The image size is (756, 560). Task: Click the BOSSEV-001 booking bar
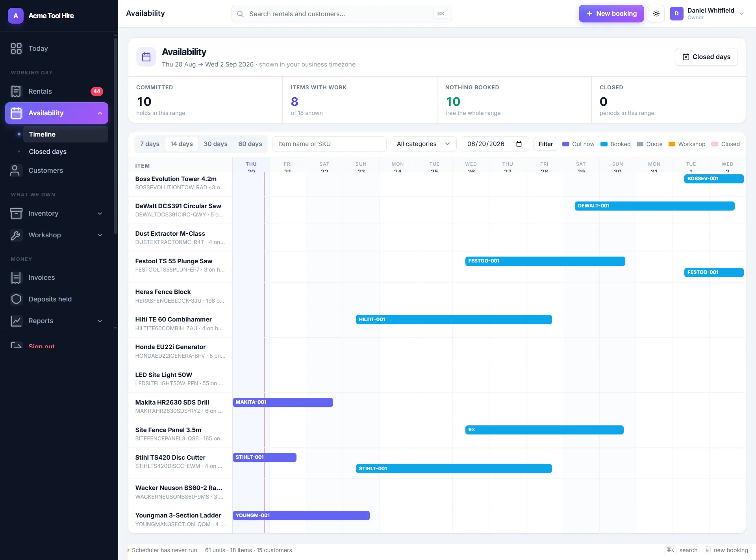pyautogui.click(x=713, y=179)
